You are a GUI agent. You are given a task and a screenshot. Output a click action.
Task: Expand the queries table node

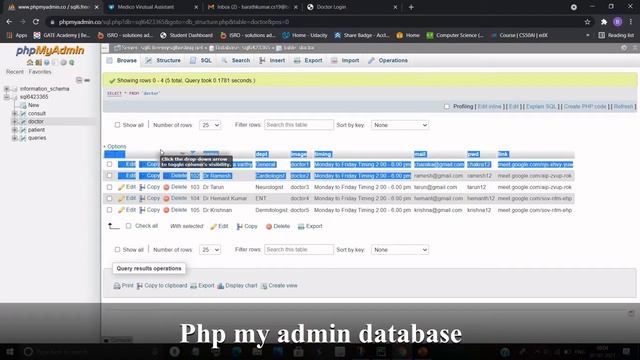coord(14,138)
